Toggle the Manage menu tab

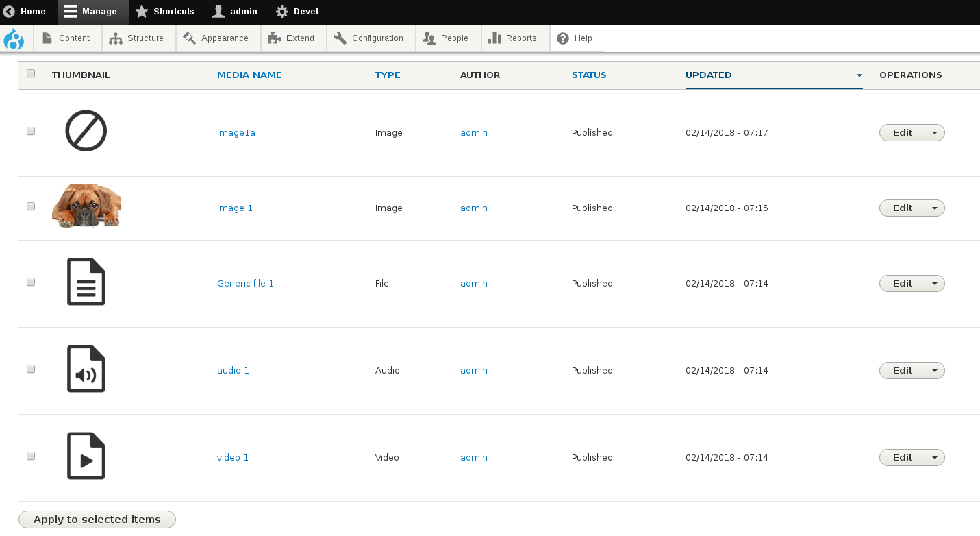tap(92, 12)
